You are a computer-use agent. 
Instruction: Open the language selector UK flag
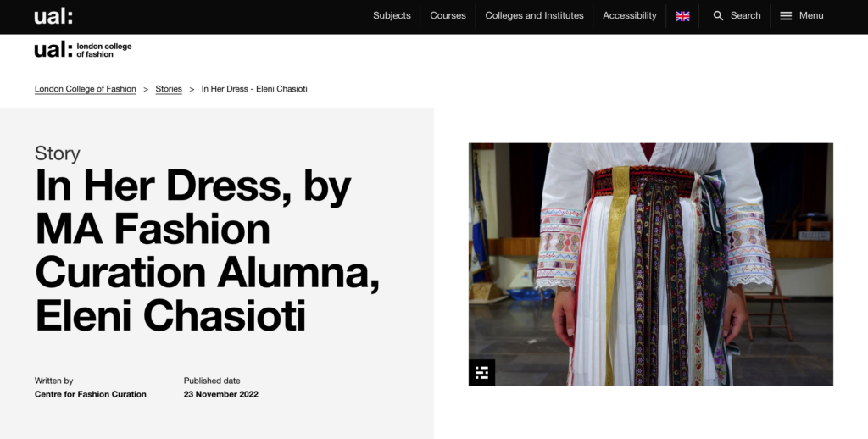[x=682, y=16]
